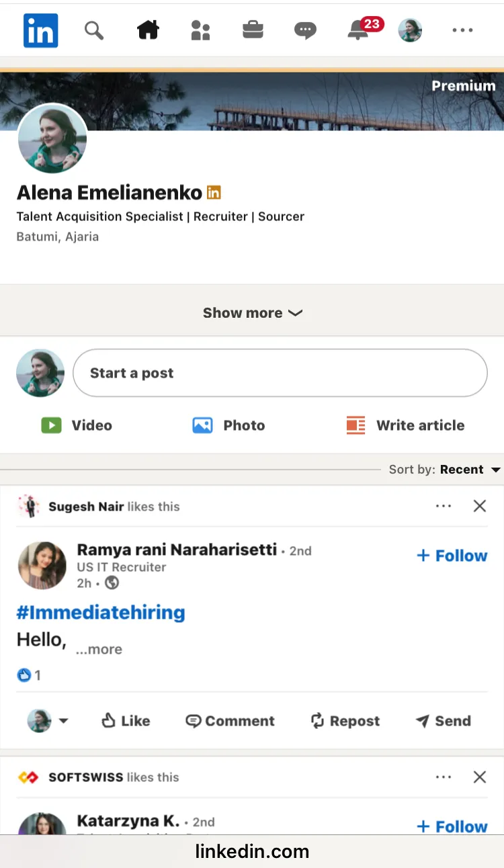Expand the Show more profile section
Image resolution: width=504 pixels, height=868 pixels.
coord(252,313)
